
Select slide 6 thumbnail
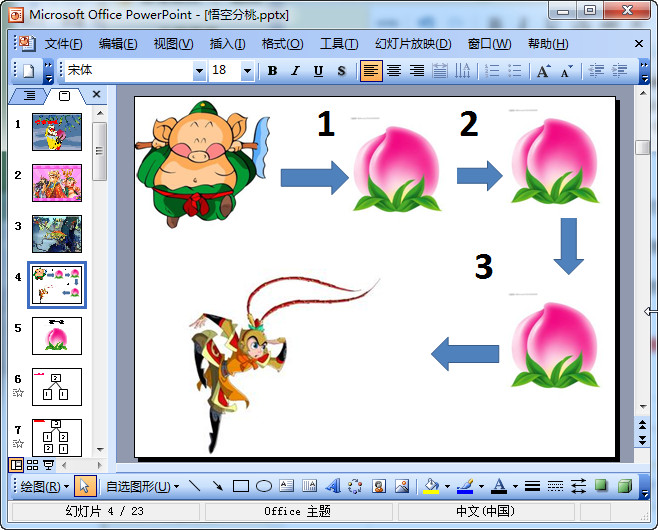[x=57, y=387]
